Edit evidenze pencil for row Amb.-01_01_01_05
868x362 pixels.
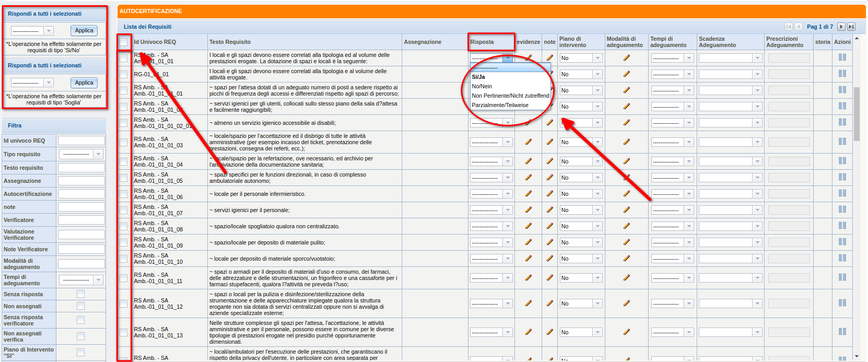(x=529, y=177)
